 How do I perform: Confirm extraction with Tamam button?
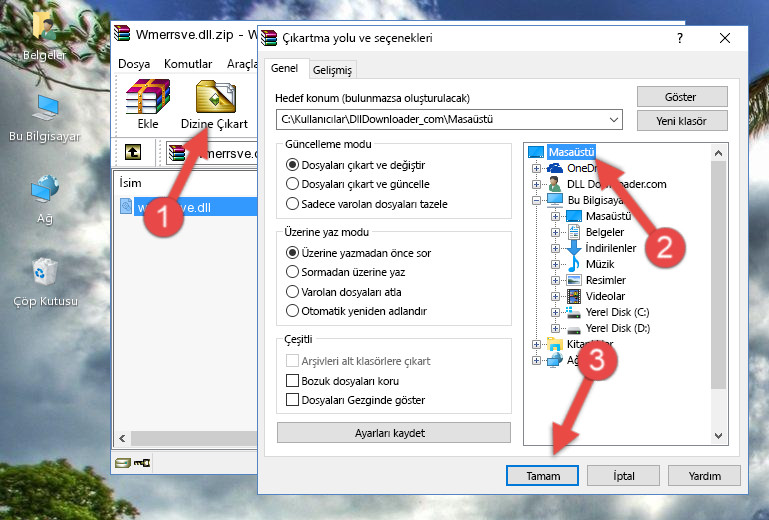click(x=542, y=476)
